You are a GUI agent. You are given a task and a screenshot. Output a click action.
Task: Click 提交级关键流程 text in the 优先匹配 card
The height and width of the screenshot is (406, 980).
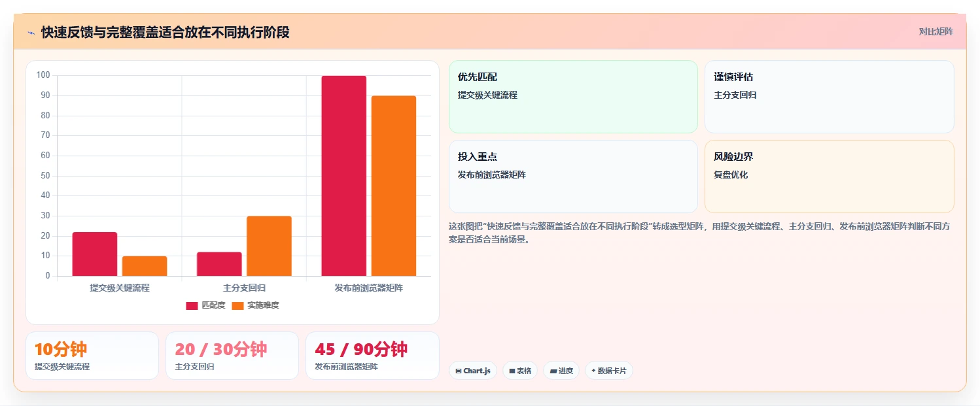click(487, 95)
